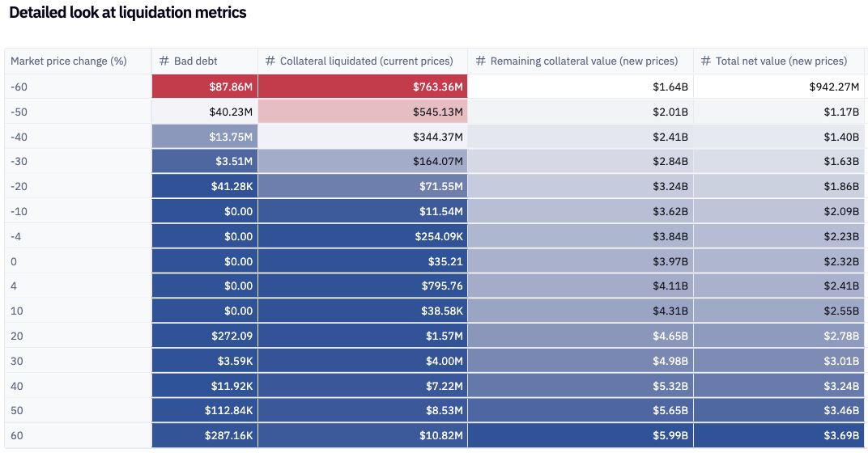Click Total net value (new prices) header text
The height and width of the screenshot is (453, 868).
781,61
